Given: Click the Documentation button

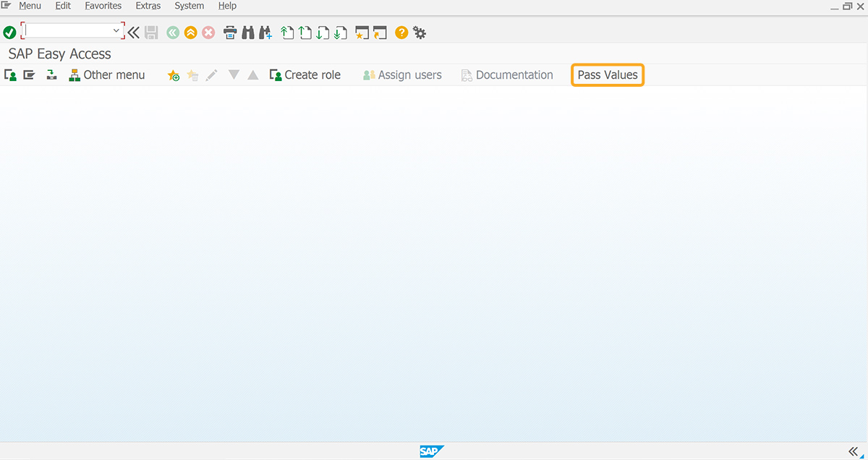Looking at the screenshot, I should click(507, 75).
